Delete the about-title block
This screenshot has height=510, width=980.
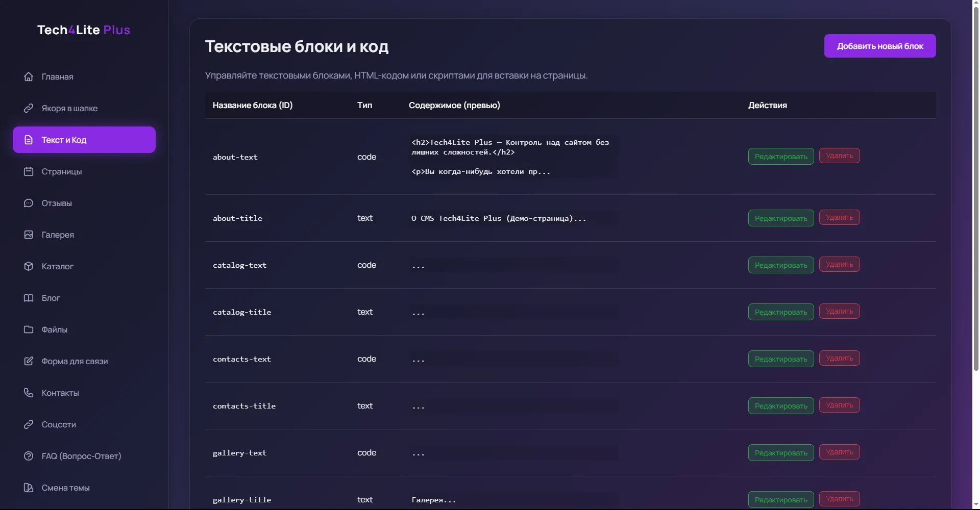click(x=839, y=218)
